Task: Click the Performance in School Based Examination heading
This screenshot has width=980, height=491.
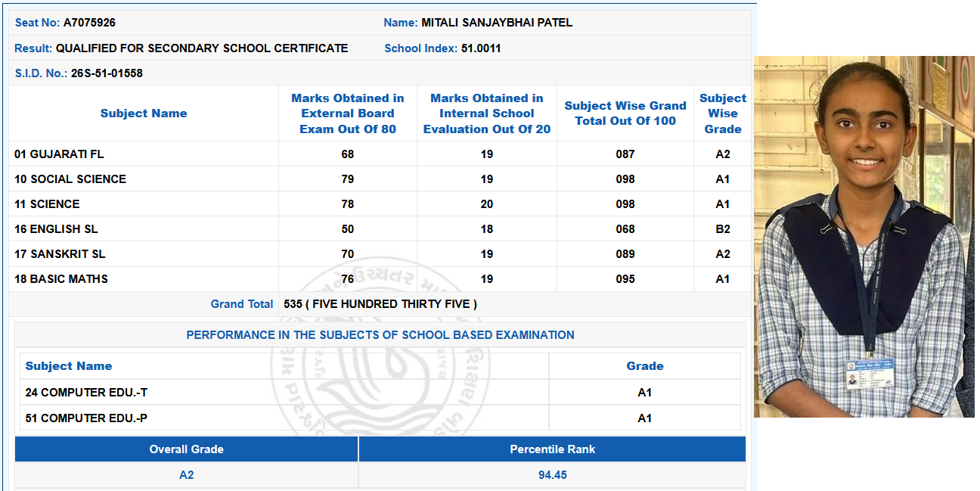Action: pos(380,335)
